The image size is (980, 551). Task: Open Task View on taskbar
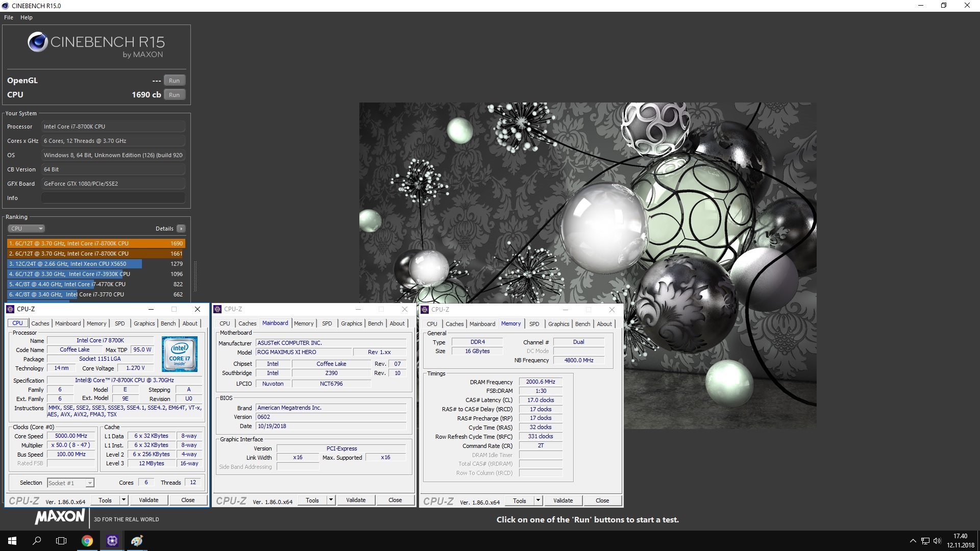click(61, 541)
